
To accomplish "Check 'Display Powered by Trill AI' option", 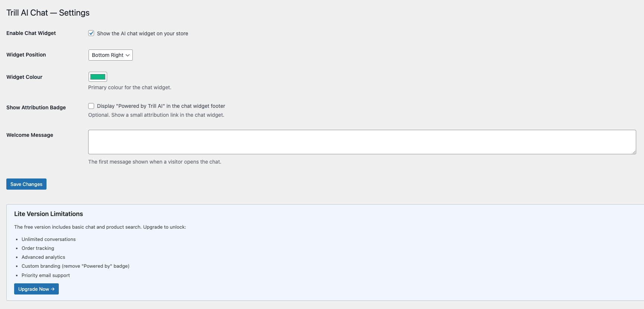I will pyautogui.click(x=91, y=106).
